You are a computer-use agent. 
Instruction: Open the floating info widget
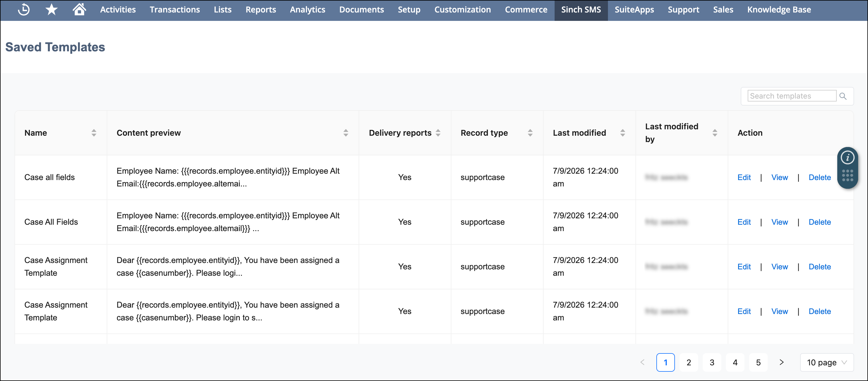[847, 157]
